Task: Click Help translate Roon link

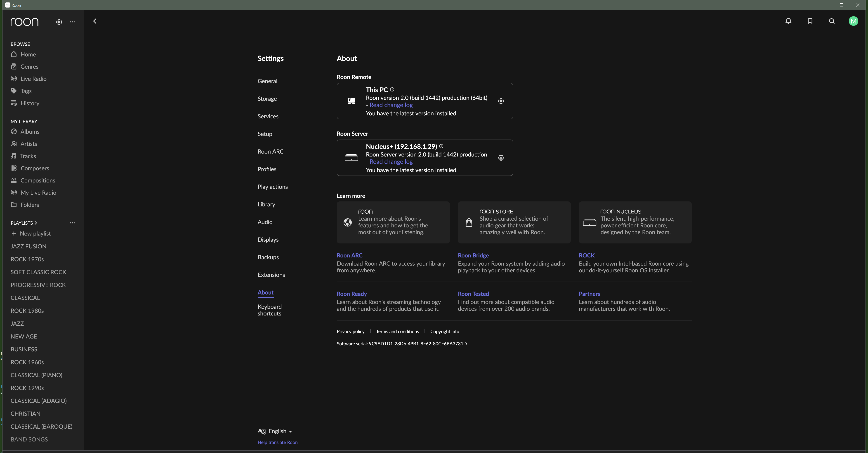Action: 277,442
